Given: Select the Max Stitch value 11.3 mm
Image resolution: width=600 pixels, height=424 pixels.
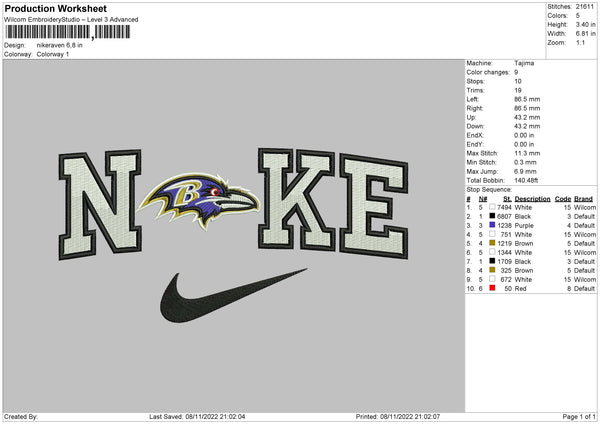Looking at the screenshot, I should (527, 153).
